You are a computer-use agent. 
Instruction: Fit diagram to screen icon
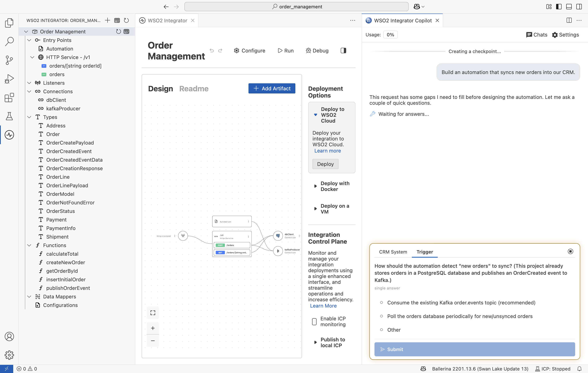point(153,313)
